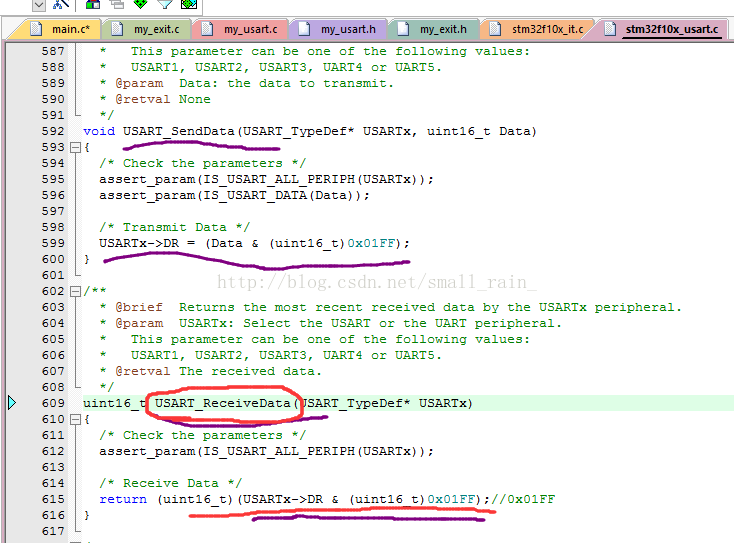Open the Target Options wand icon
This screenshot has height=543, width=734.
pyautogui.click(x=61, y=4)
